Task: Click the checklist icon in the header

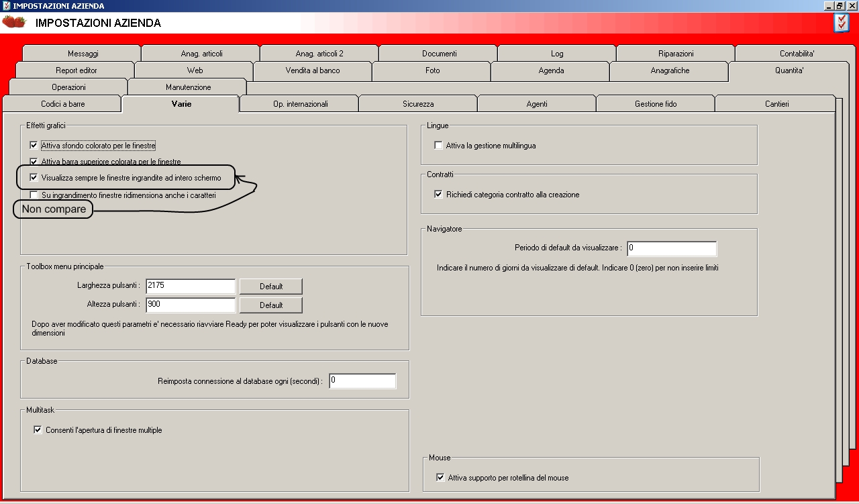Action: (x=842, y=23)
